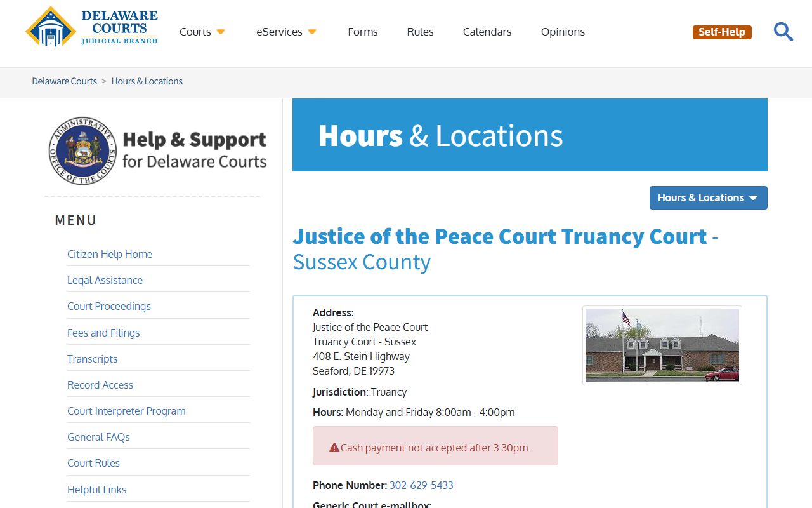The height and width of the screenshot is (508, 812).
Task: Open Citizen Help Home in the sidebar menu
Action: pyautogui.click(x=110, y=254)
